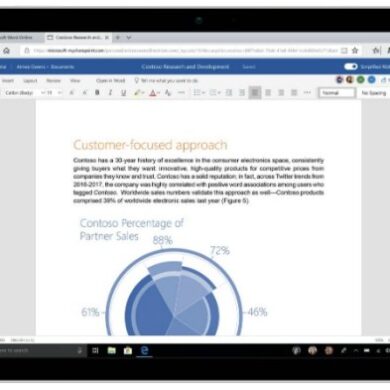
Task: Click the Edge icon on the taskbar
Action: point(144,350)
